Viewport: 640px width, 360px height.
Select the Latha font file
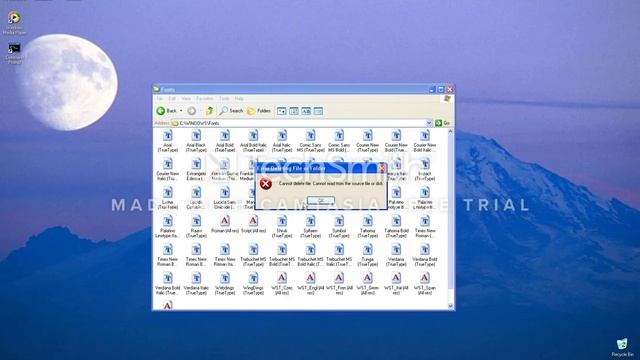pyautogui.click(x=168, y=198)
